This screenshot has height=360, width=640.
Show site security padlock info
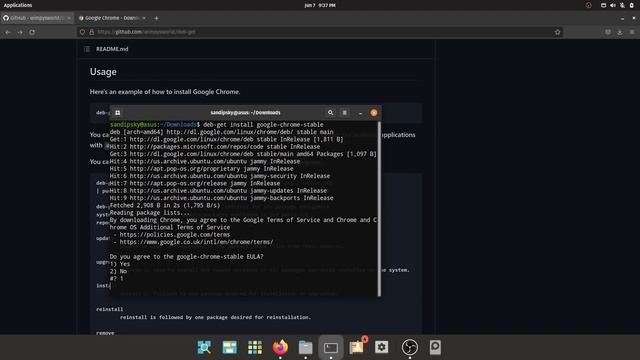click(x=91, y=32)
